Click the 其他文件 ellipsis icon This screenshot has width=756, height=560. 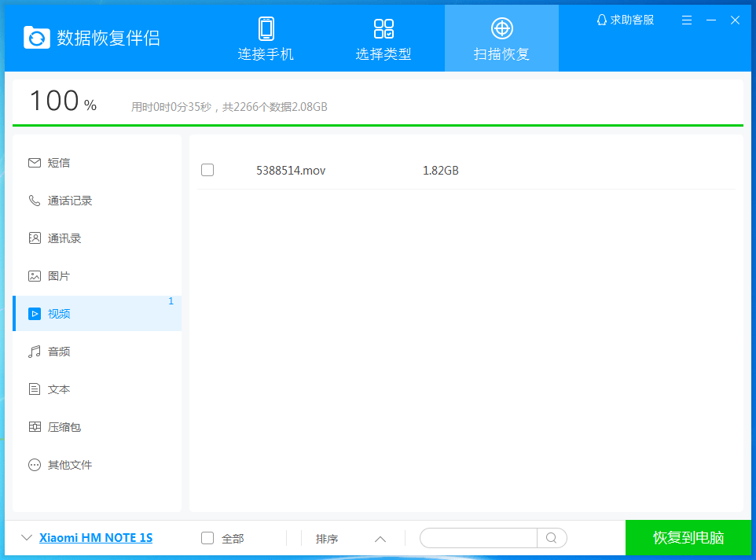pyautogui.click(x=35, y=465)
